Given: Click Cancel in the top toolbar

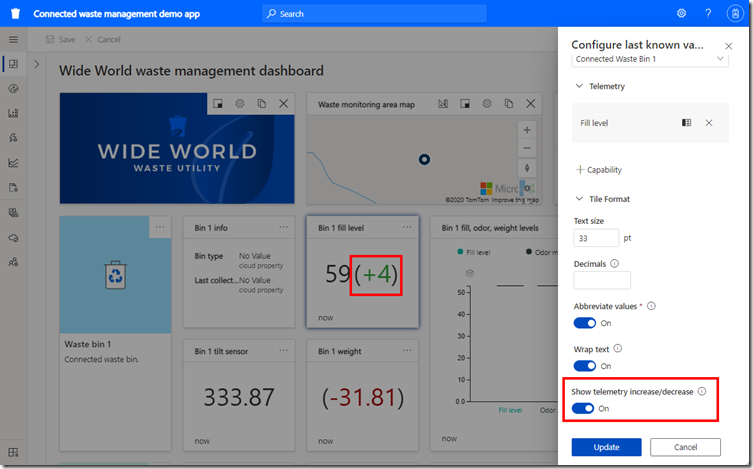Looking at the screenshot, I should click(102, 39).
